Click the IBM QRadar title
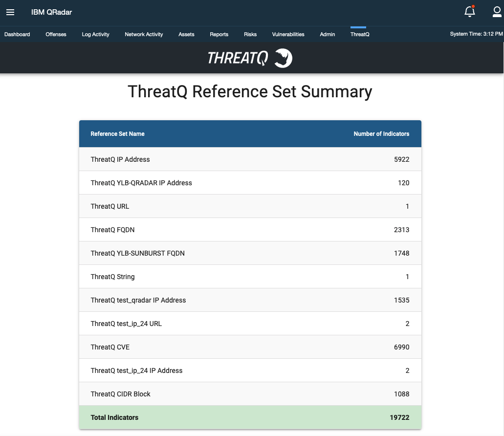 point(51,12)
